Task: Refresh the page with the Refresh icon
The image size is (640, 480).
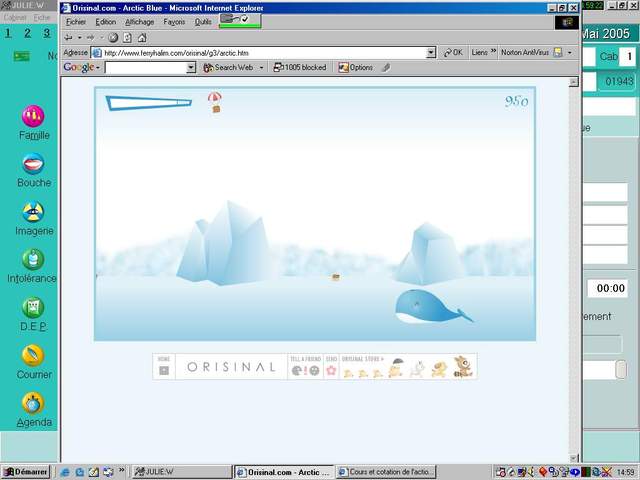Action: (127, 38)
